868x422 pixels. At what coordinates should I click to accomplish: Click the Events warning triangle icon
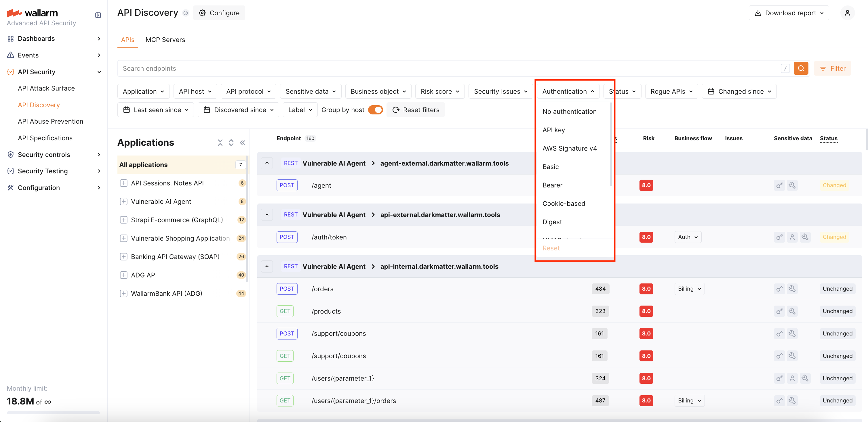10,55
